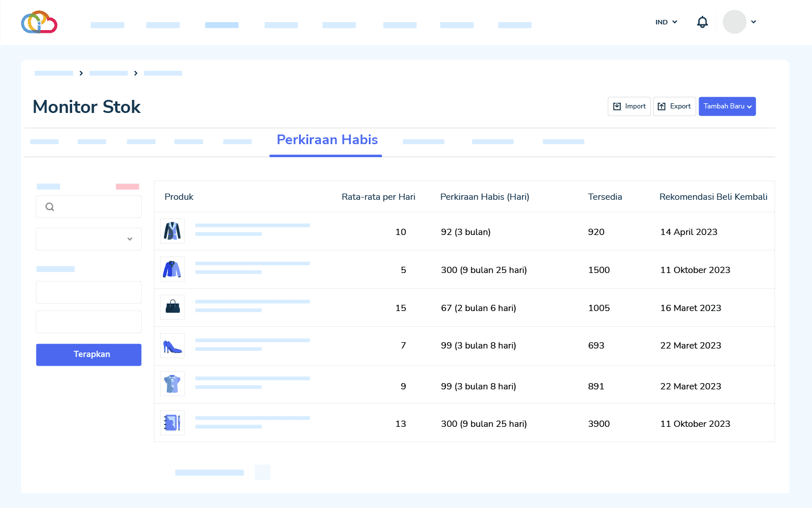Click the search magnifier icon in the filter
This screenshot has height=508, width=812.
pos(50,207)
